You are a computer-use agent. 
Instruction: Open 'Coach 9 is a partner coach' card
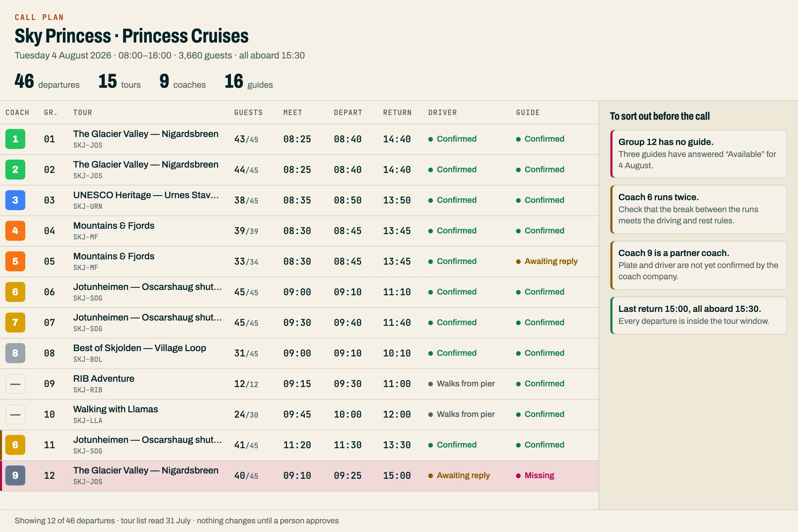pyautogui.click(x=698, y=265)
